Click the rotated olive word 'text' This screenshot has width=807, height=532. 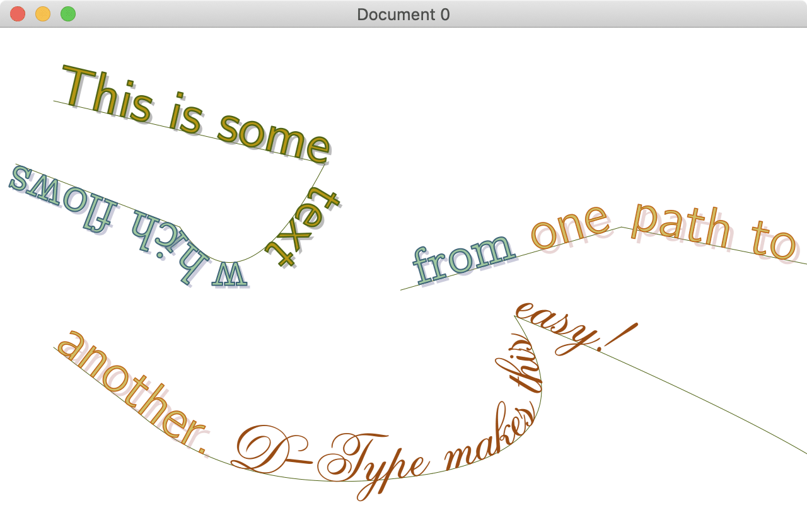[304, 228]
